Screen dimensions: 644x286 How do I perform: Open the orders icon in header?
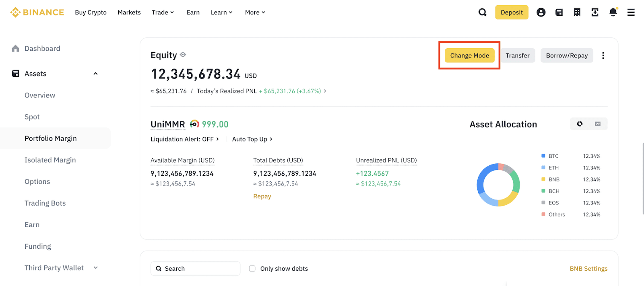[x=577, y=12]
